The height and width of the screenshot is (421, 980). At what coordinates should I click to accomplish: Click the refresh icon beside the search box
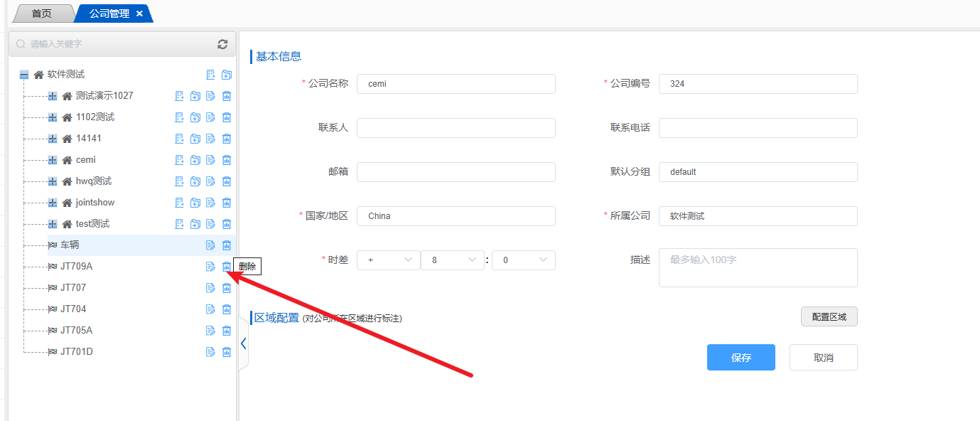[222, 44]
